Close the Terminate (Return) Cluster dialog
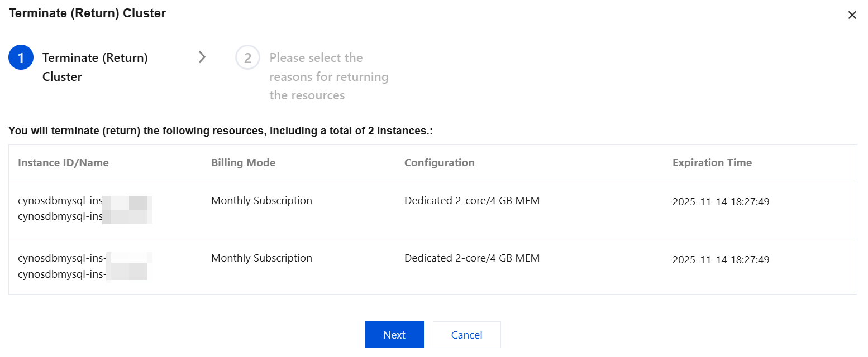 (x=852, y=15)
